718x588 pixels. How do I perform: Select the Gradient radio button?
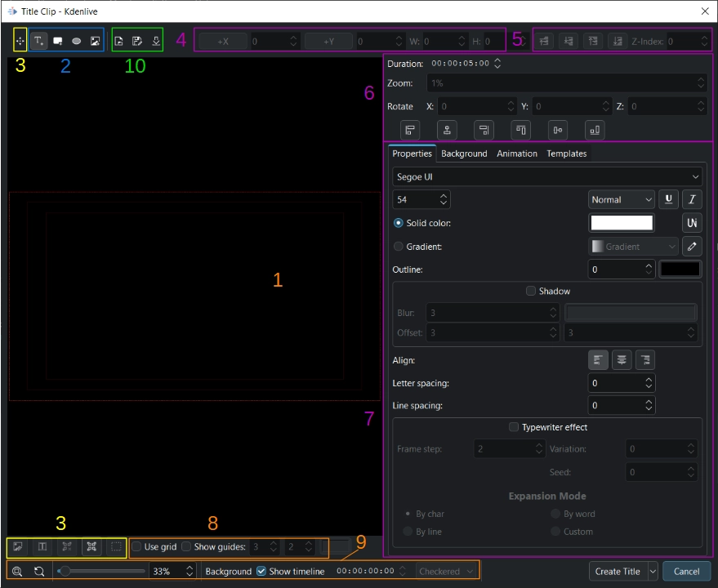(x=398, y=246)
